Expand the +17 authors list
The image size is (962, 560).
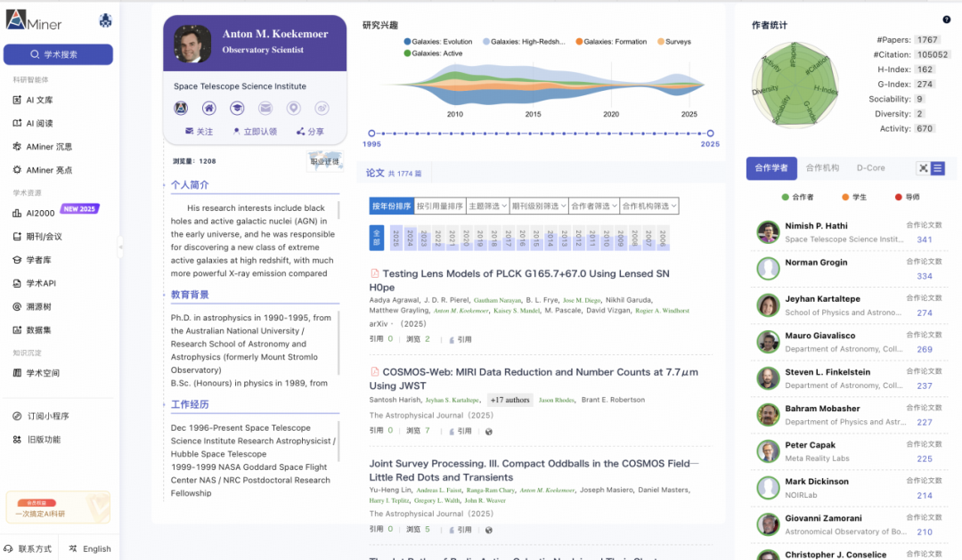point(510,400)
